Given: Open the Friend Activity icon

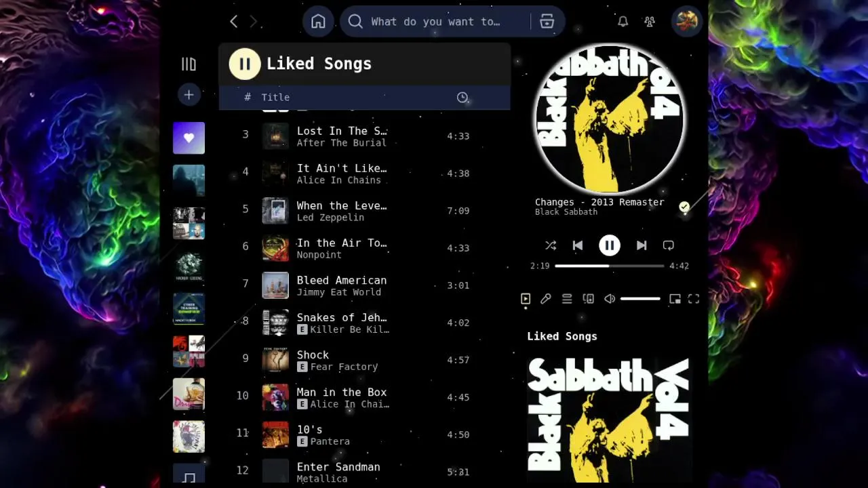Looking at the screenshot, I should click(650, 22).
